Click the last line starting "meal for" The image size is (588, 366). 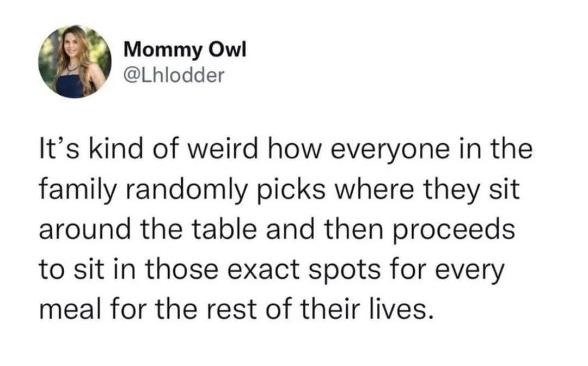tap(237, 309)
